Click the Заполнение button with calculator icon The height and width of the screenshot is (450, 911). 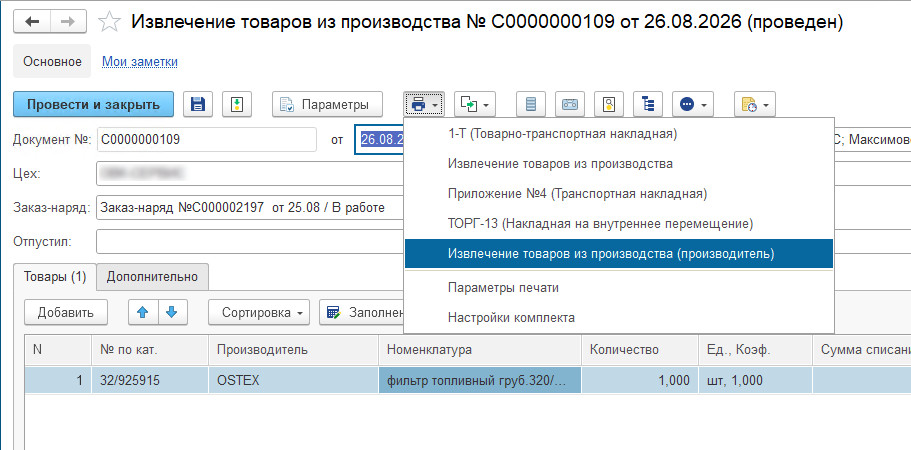click(x=362, y=312)
